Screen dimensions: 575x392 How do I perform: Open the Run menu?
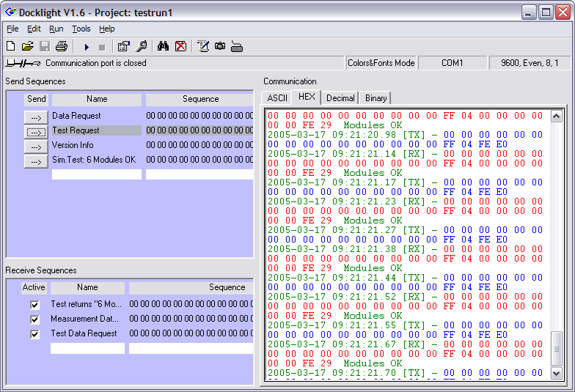(x=56, y=29)
